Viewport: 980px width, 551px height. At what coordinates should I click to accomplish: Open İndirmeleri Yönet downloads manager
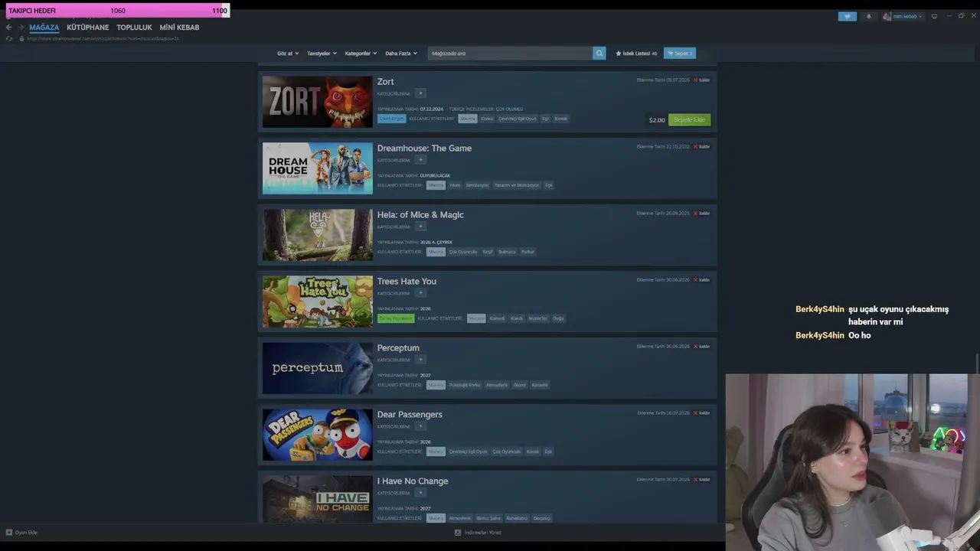point(478,533)
